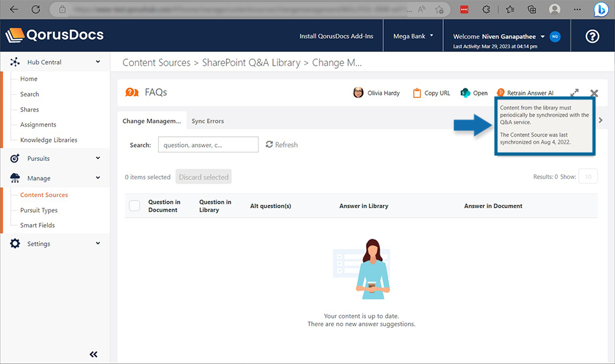Click the NG user avatar badge
Viewport: 615px width, 364px height.
(555, 36)
